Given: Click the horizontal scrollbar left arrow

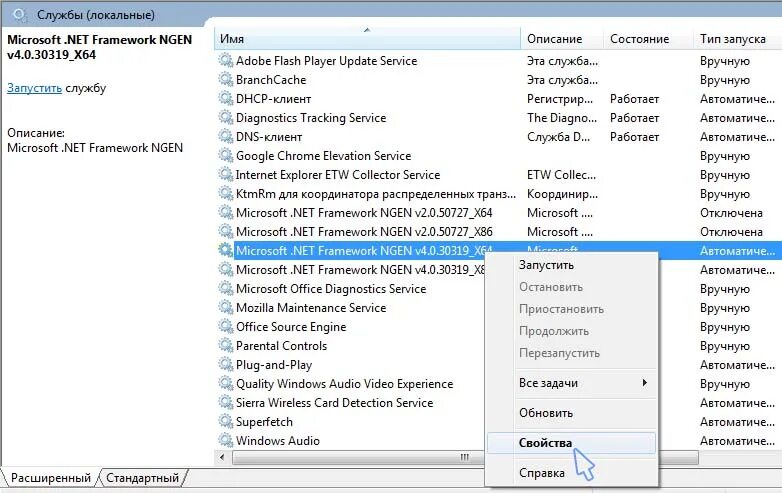Looking at the screenshot, I should 222,457.
